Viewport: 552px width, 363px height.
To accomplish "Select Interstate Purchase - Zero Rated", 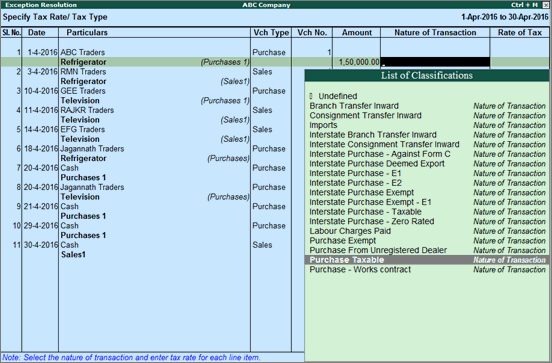I will pos(427,221).
